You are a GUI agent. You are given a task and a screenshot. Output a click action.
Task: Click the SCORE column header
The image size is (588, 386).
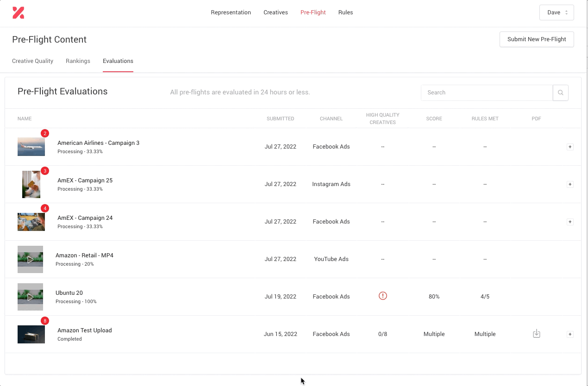pyautogui.click(x=434, y=118)
